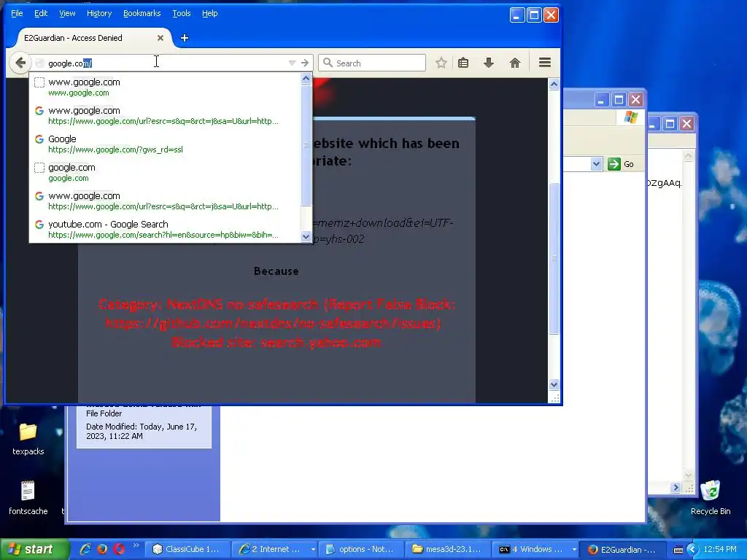Screen dimensions: 747x560
Task: Switch to ClassiCube taskbar item
Action: [187, 550]
